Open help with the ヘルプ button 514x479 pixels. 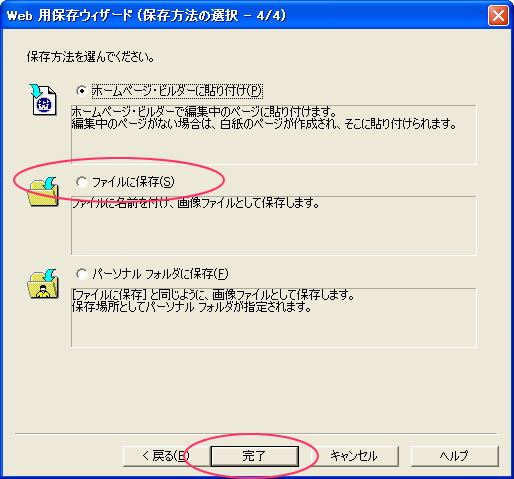(455, 456)
